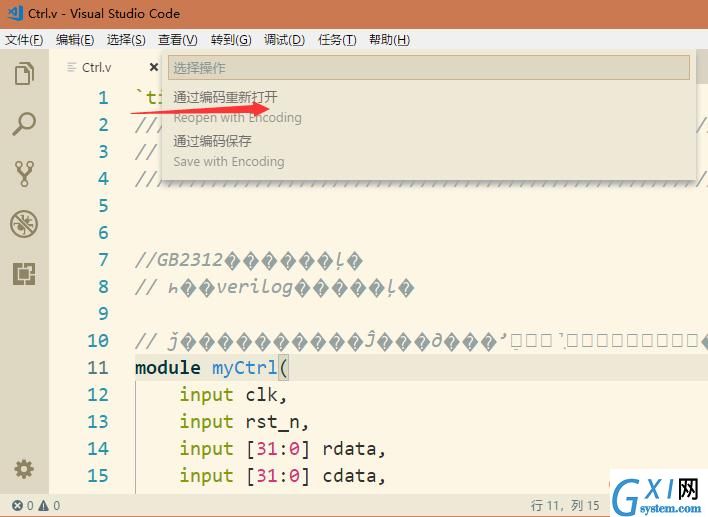Screen dimensions: 708x517
Task: Click line number 7 in gutter
Action: tap(103, 260)
